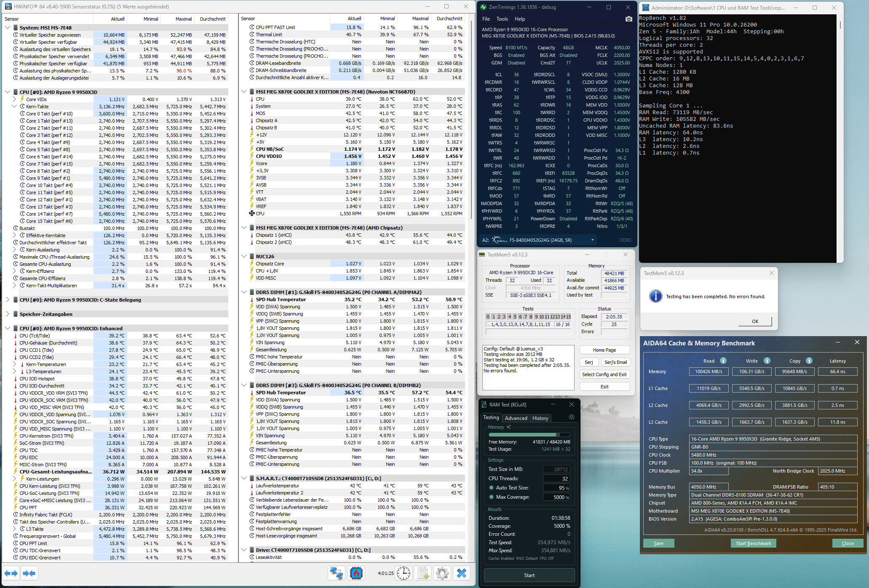This screenshot has height=588, width=869.
Task: Click Start Benchmark in AIDA64
Action: pyautogui.click(x=753, y=543)
